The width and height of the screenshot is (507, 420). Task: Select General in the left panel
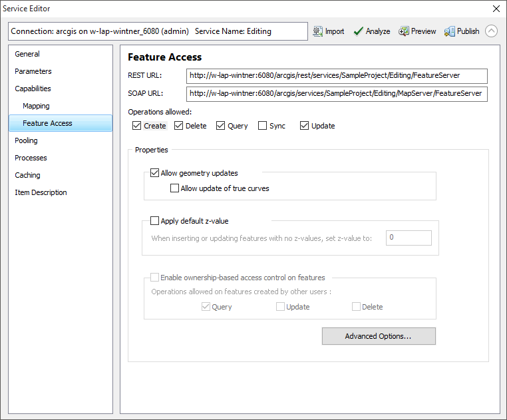click(27, 54)
